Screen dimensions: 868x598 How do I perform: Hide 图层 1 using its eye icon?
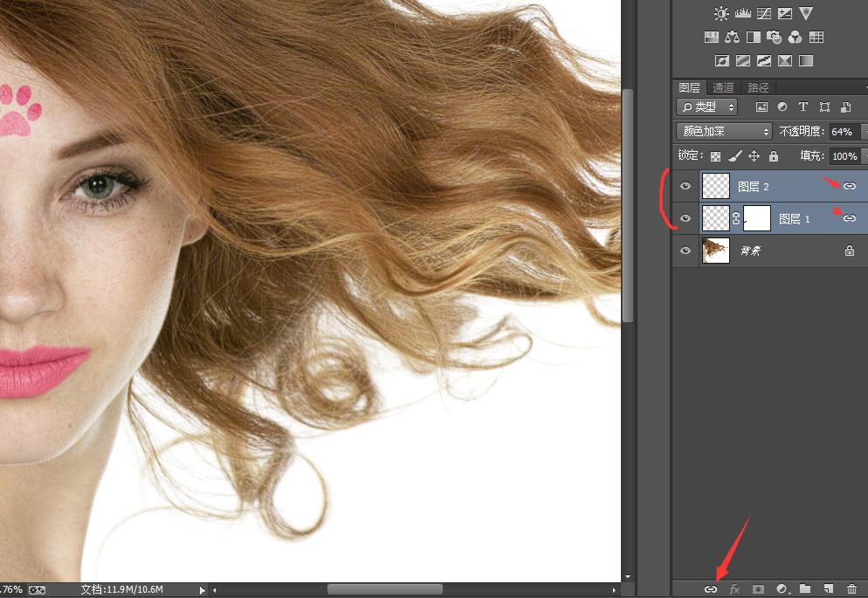685,218
